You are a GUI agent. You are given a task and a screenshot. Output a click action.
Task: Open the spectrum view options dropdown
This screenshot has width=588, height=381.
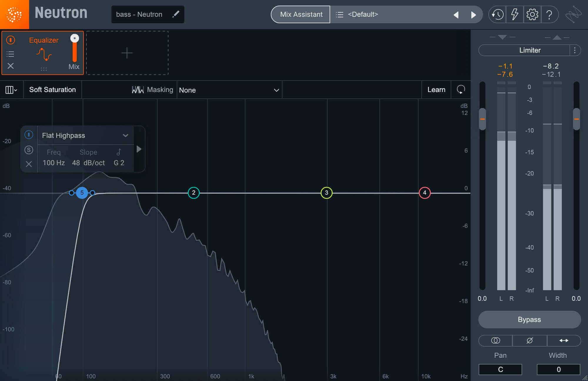click(x=11, y=90)
